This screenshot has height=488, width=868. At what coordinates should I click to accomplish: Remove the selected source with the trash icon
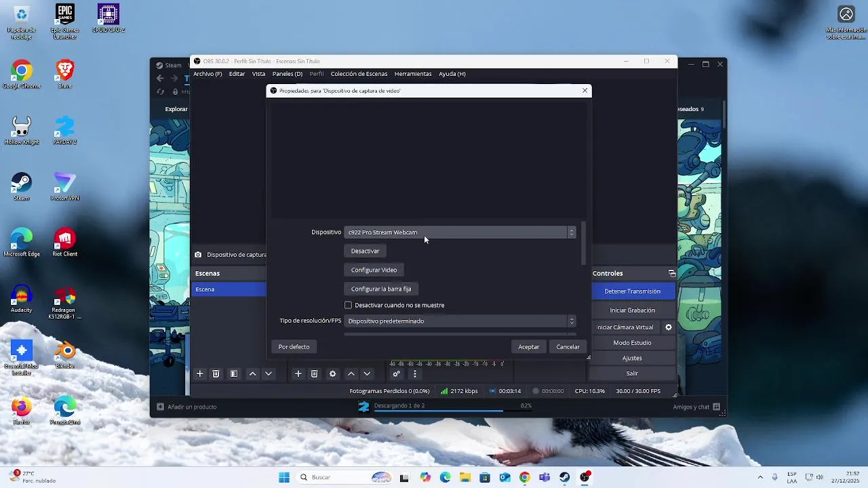pyautogui.click(x=314, y=373)
